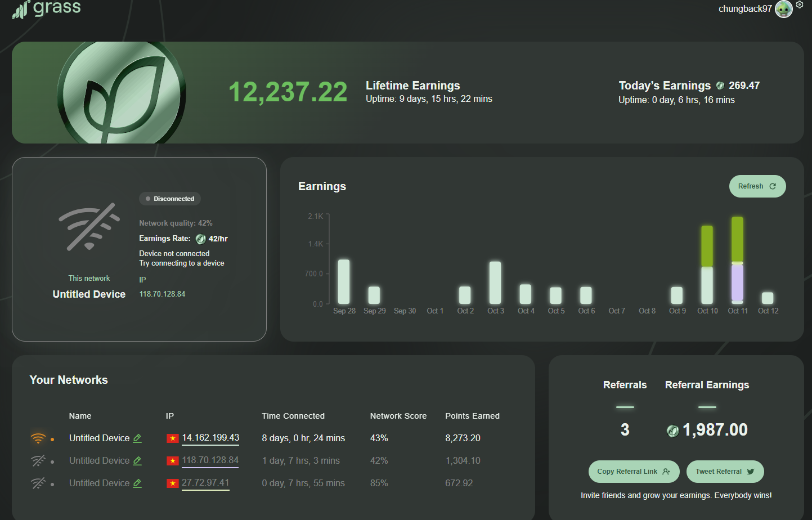Open the IP address 118.70.128.84 link in table
The image size is (812, 520).
coord(210,460)
